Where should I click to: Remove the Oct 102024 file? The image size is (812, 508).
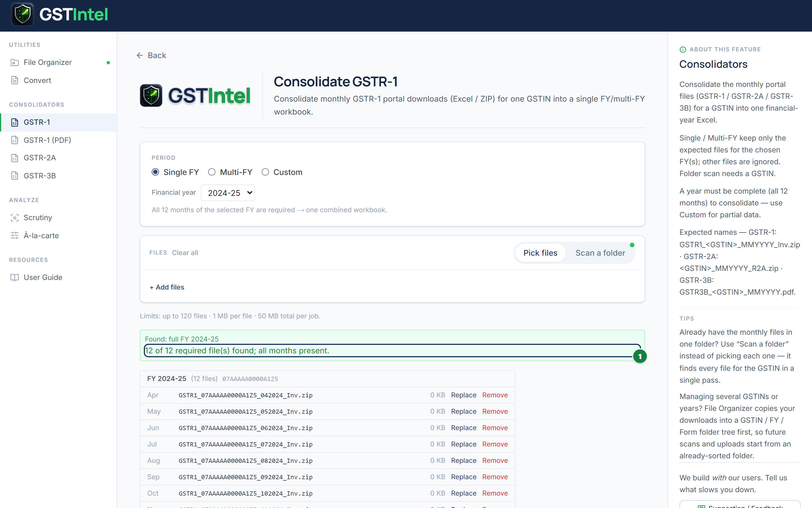coord(495,494)
